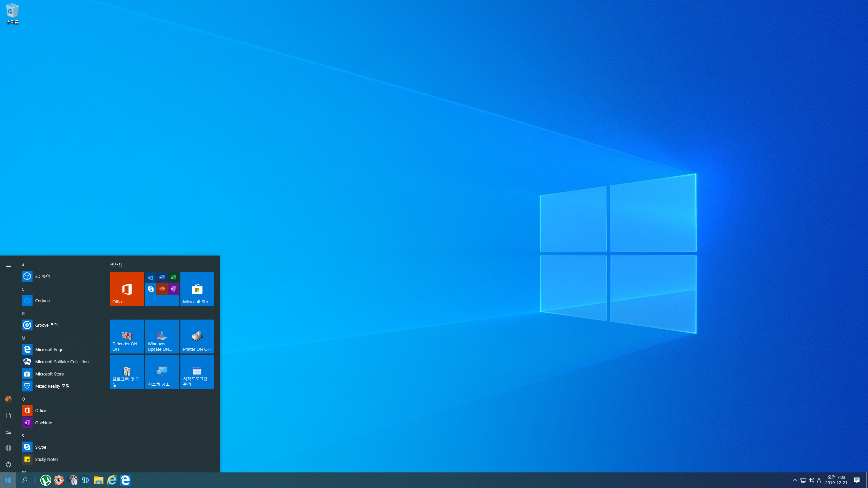This screenshot has height=488, width=868.
Task: Toggle the Printer ON OFF tile
Action: click(197, 337)
